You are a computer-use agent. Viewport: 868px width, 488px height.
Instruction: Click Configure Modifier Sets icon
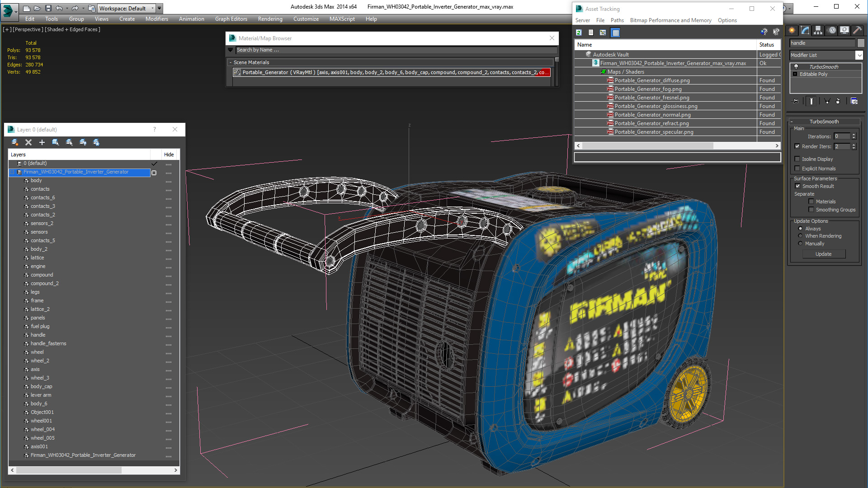(854, 101)
